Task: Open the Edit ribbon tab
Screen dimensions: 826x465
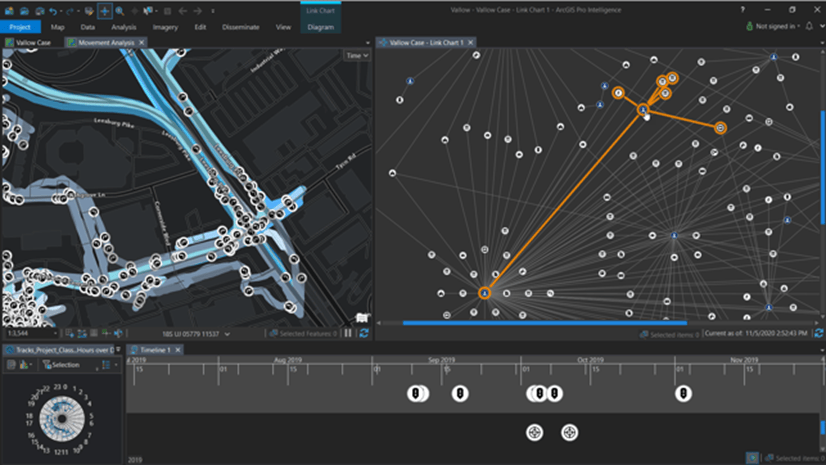Action: click(200, 27)
